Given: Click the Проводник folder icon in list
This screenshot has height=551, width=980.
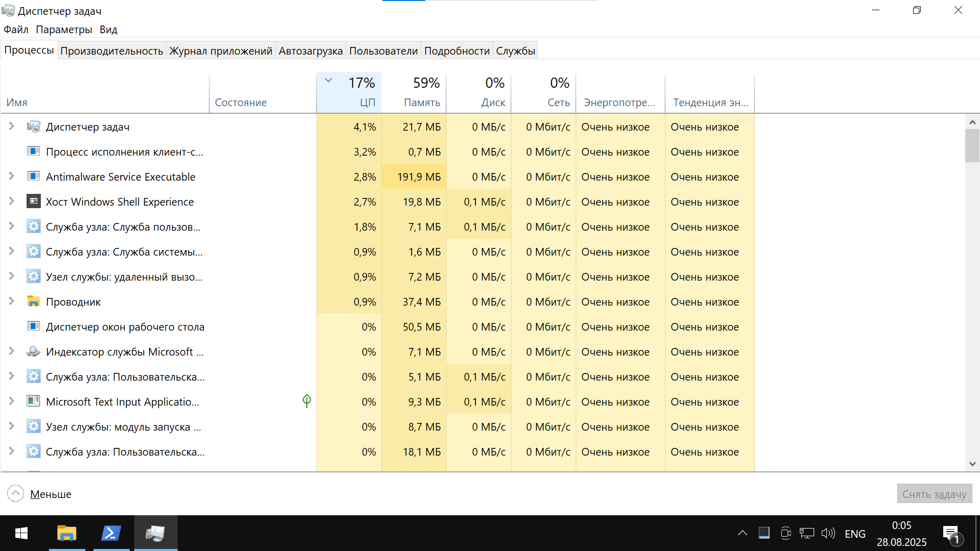Looking at the screenshot, I should coord(33,302).
